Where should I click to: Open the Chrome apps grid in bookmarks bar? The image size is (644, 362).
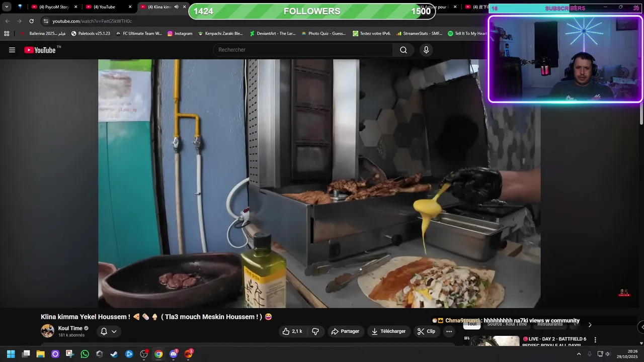point(7,34)
